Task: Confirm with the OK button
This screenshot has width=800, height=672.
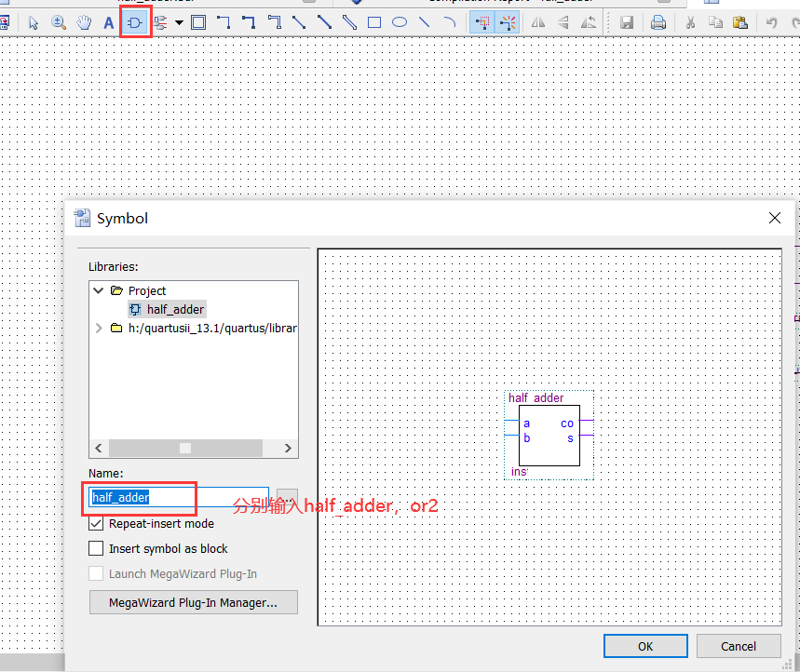Action: (x=645, y=647)
